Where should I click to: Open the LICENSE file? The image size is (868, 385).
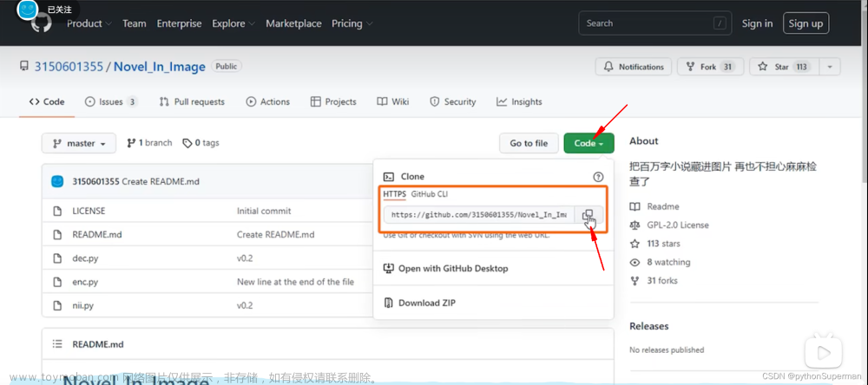tap(89, 211)
